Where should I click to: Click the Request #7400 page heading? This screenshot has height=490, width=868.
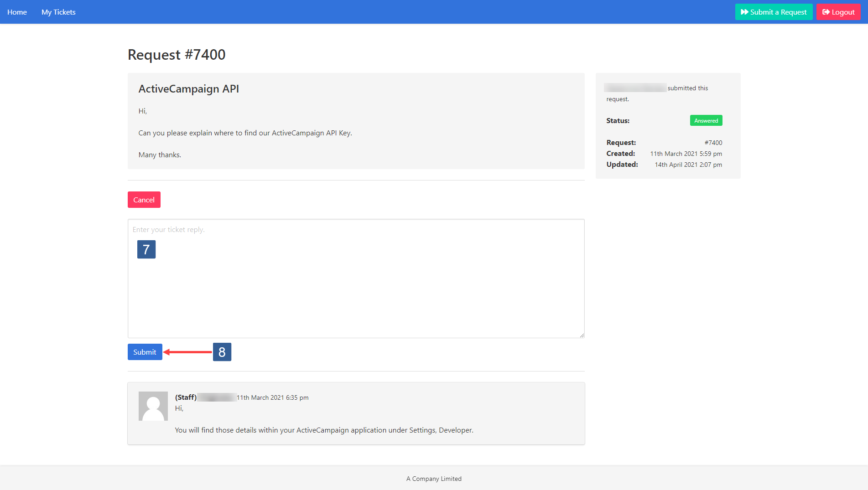176,55
